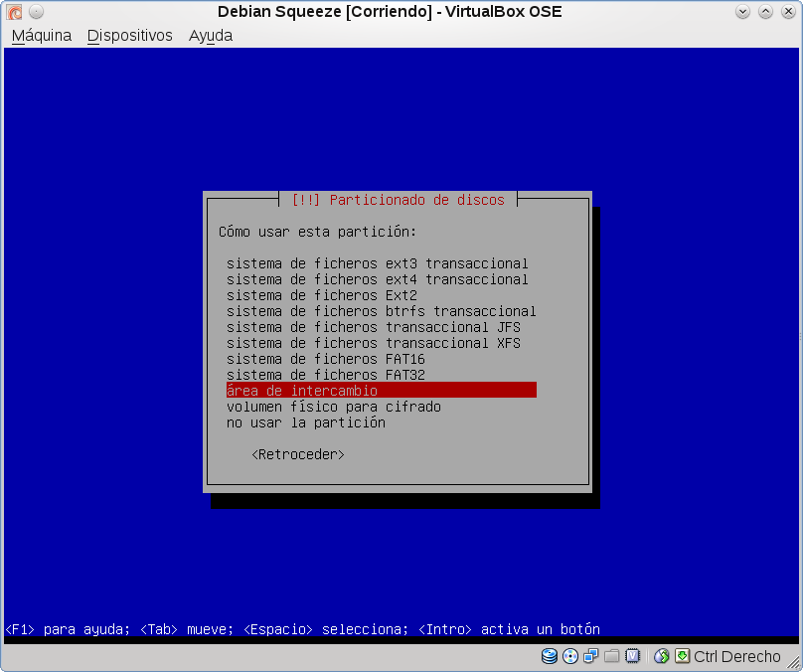
Task: Click the window resize grip at bottom corner
Action: (792, 662)
